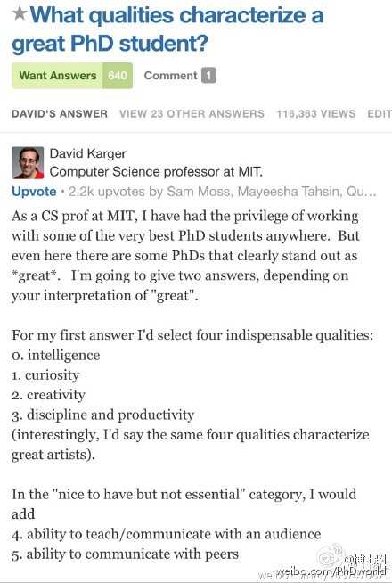
Task: Show the 2.2k upvotes list
Action: coord(112,192)
